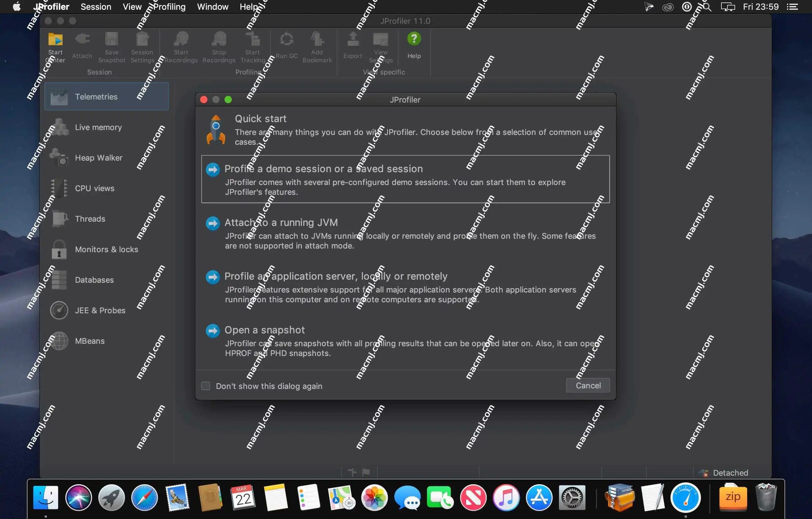This screenshot has width=812, height=519.
Task: Select Telemetries in the sidebar
Action: (106, 96)
